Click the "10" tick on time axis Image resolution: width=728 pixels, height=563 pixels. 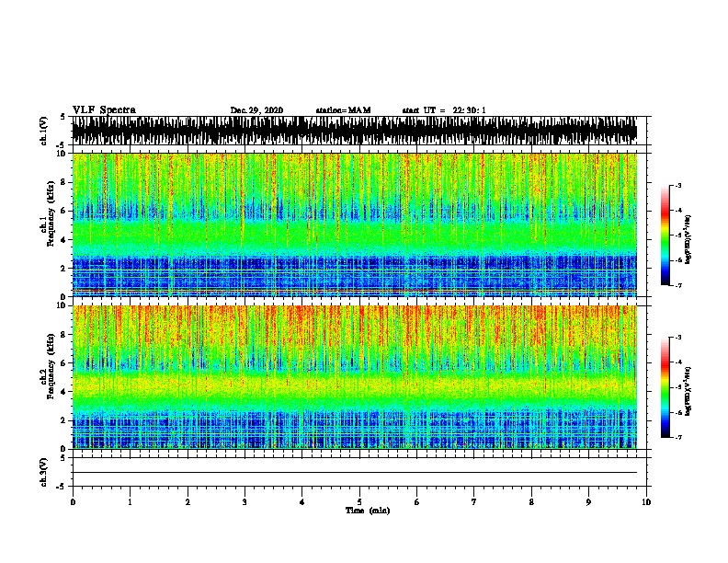[x=646, y=502]
